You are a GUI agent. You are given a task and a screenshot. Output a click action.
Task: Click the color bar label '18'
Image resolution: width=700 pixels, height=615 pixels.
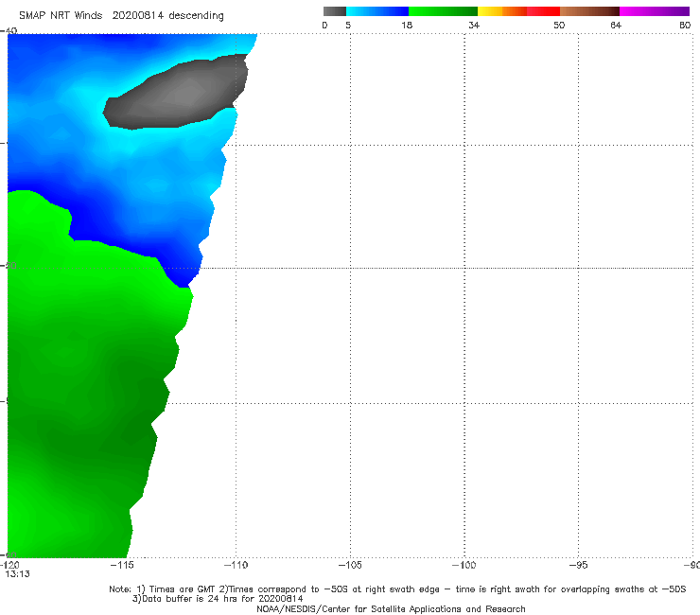point(407,25)
